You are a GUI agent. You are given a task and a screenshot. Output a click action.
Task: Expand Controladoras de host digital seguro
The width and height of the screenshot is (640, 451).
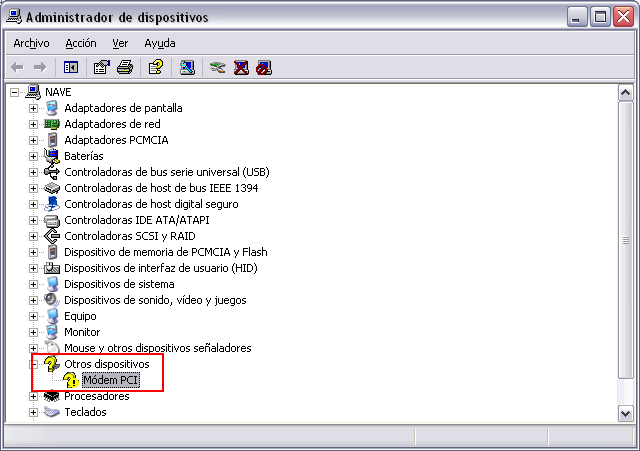33,204
